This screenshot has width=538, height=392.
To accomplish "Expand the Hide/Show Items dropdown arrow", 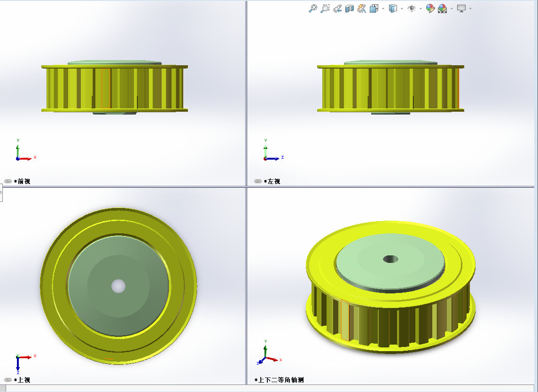I will [x=421, y=8].
